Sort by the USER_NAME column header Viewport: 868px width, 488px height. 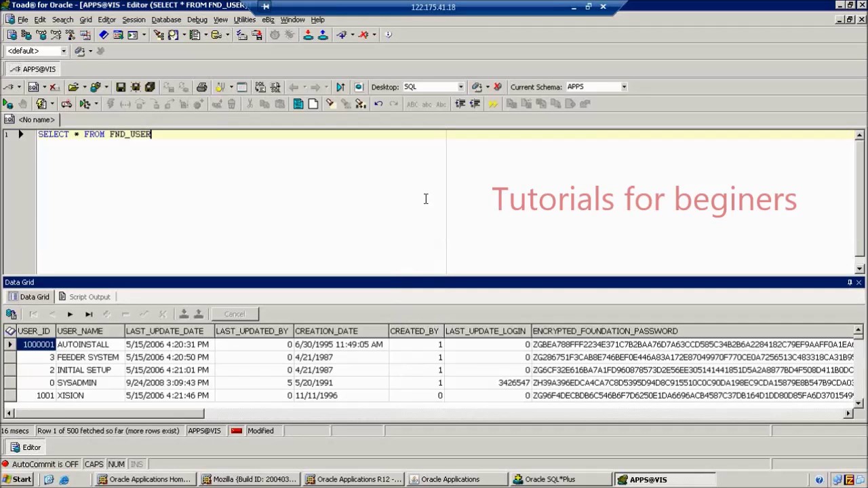tap(90, 331)
